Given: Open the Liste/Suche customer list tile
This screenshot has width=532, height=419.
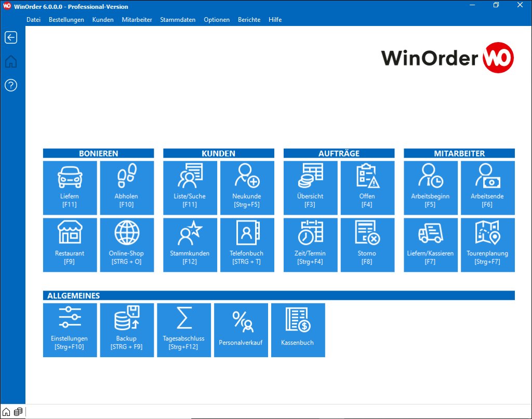Looking at the screenshot, I should [190, 188].
